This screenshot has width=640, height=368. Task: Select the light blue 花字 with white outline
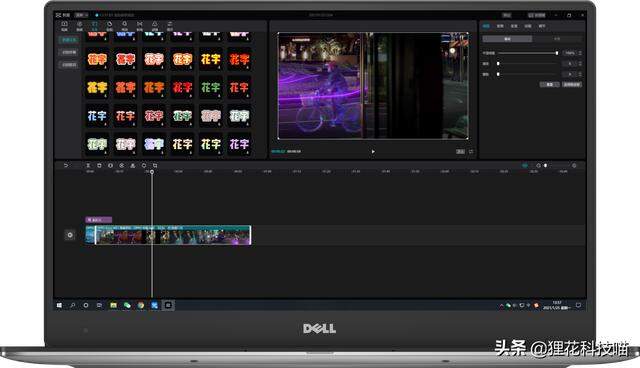tap(97, 116)
